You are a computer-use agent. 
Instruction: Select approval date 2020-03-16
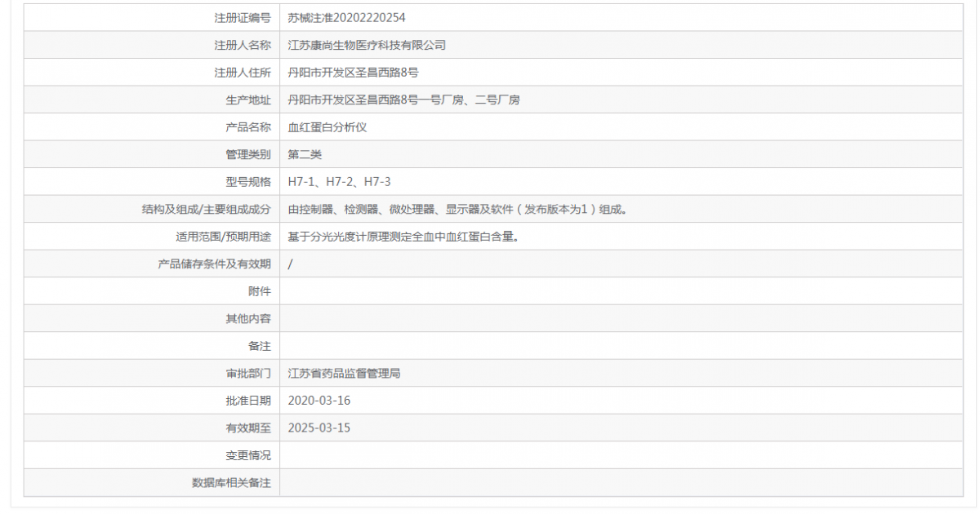tap(319, 401)
